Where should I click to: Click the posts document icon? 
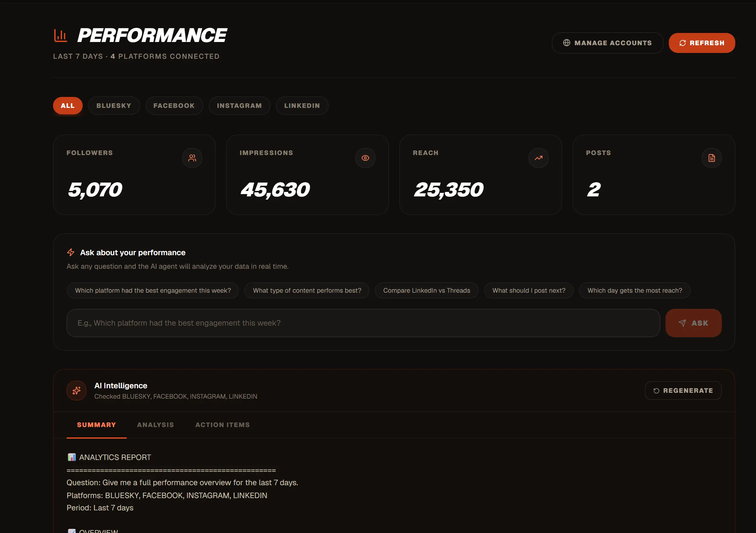711,158
